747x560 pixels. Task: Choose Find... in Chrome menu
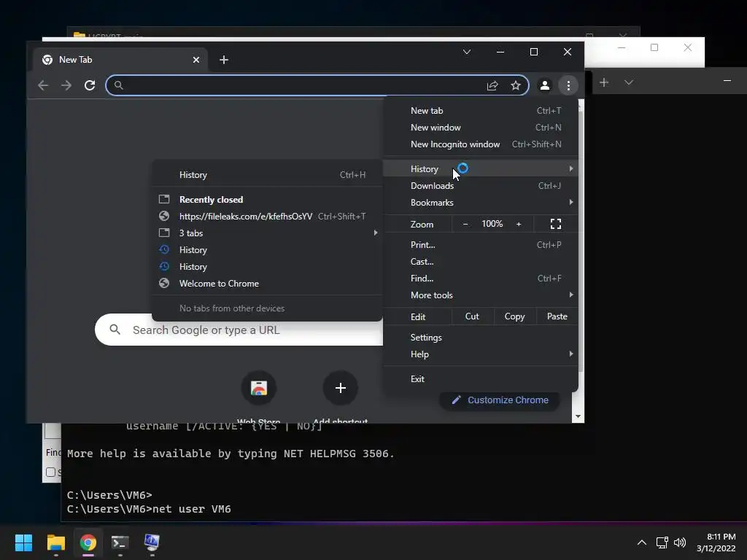coord(481,278)
